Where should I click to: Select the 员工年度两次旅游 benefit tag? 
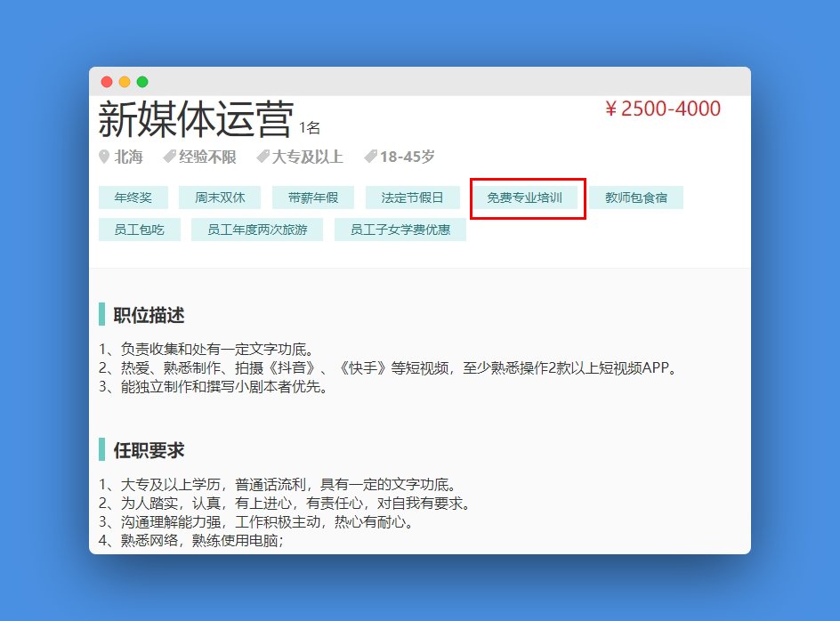(257, 230)
